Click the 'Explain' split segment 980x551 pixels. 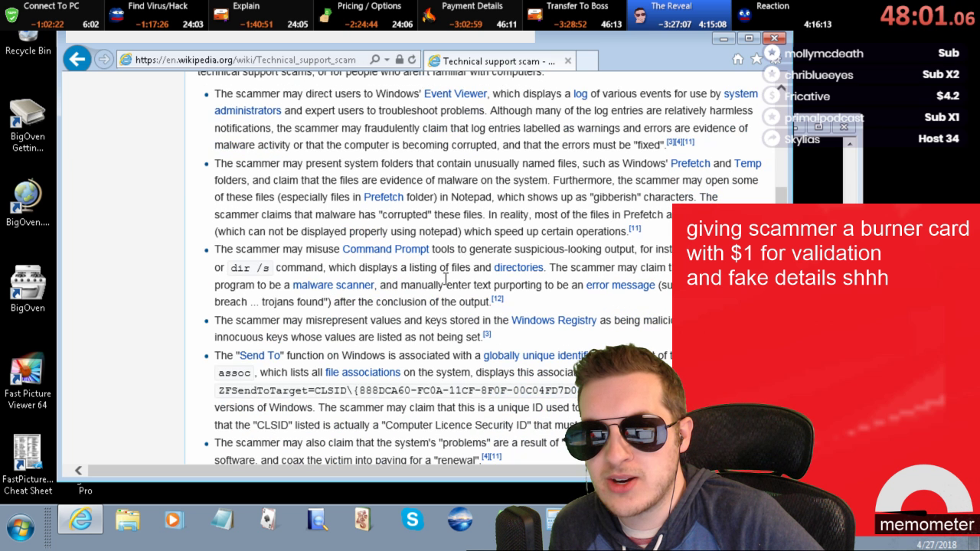(260, 15)
